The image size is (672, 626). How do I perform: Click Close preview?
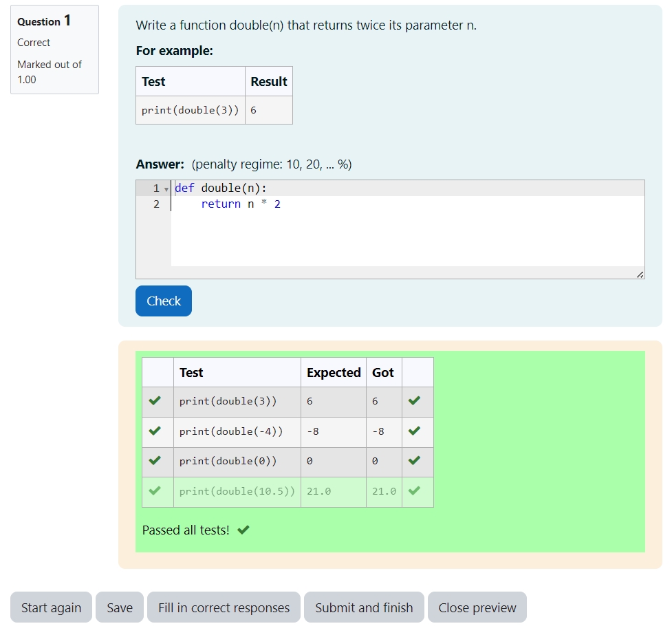coord(477,607)
